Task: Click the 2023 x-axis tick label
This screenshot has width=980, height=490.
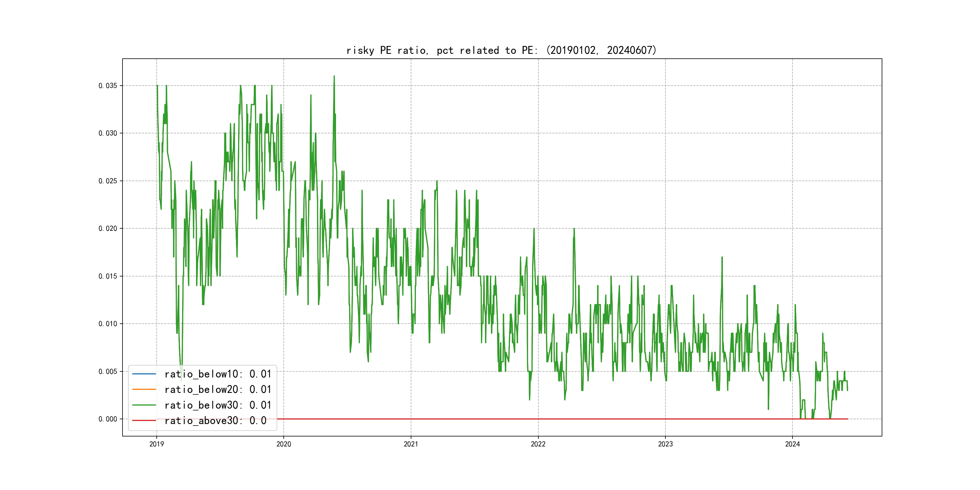Action: point(665,444)
